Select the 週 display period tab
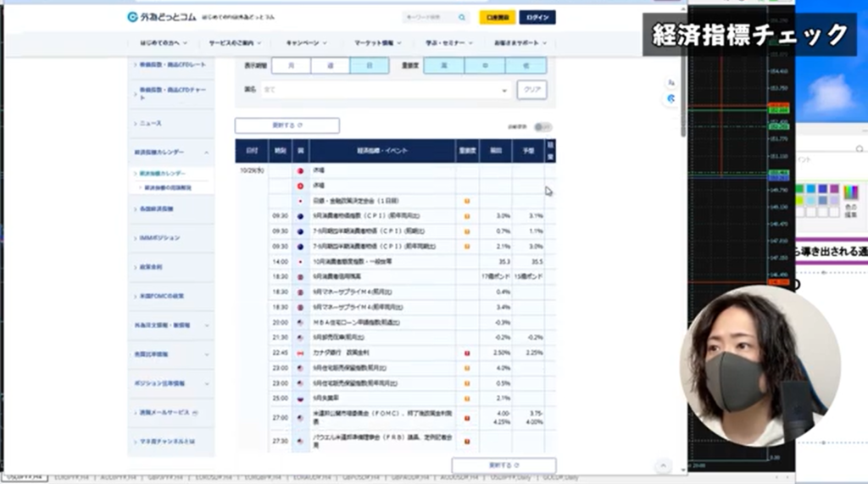 [330, 65]
